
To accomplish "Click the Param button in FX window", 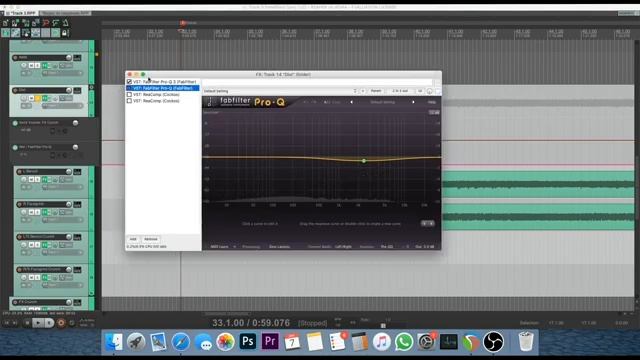I will pyautogui.click(x=376, y=91).
